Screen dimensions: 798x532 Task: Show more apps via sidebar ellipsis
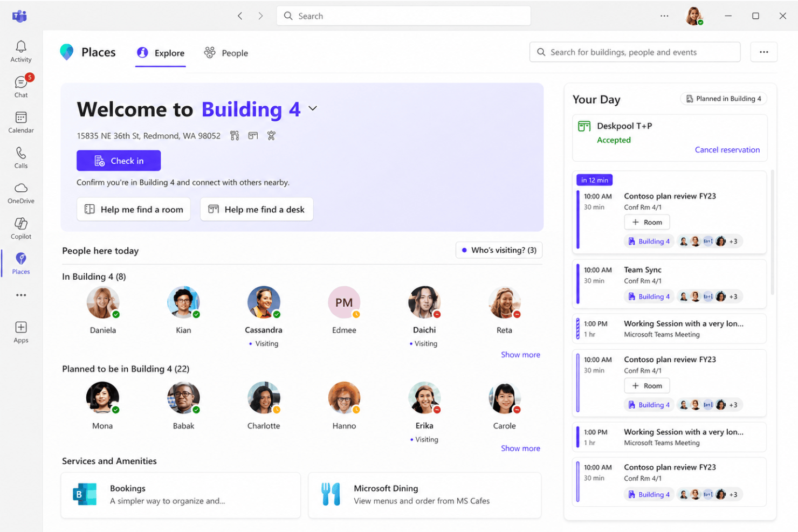[x=21, y=295]
